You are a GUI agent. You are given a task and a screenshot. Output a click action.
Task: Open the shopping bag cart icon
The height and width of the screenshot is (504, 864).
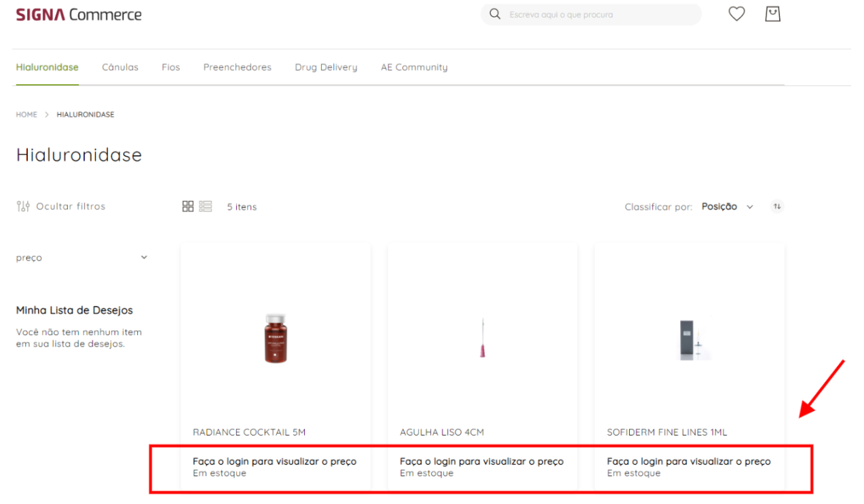[x=772, y=14]
